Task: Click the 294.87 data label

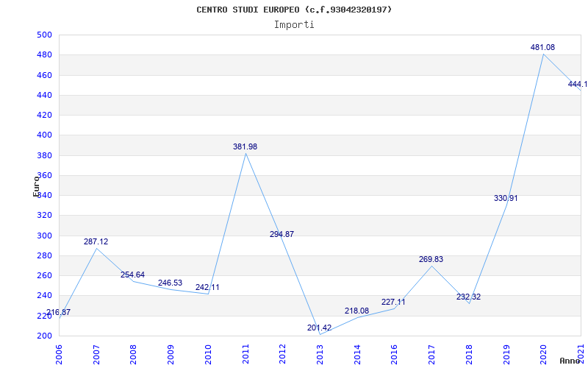Action: coord(282,234)
